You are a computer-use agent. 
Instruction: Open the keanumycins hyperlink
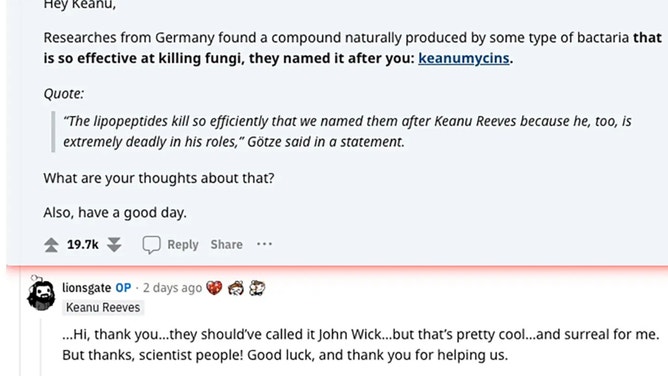click(x=464, y=58)
